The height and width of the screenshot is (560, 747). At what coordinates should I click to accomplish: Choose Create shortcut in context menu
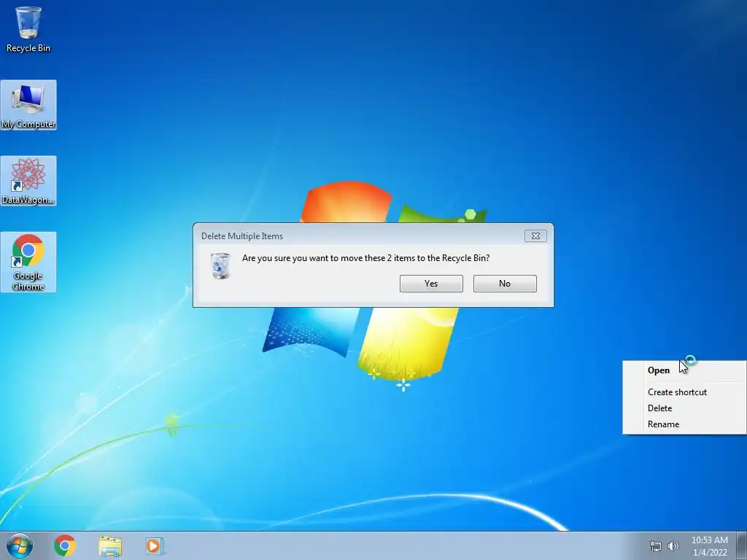point(684,392)
